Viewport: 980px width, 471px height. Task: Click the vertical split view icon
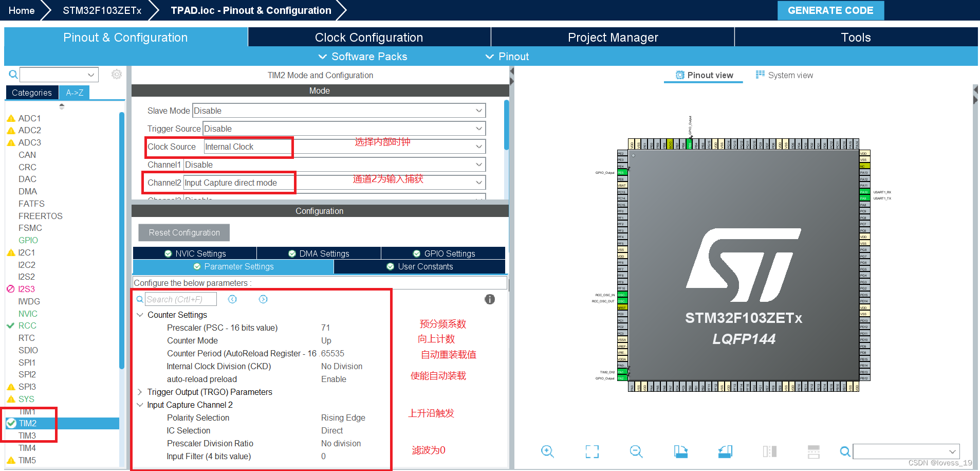(x=770, y=451)
